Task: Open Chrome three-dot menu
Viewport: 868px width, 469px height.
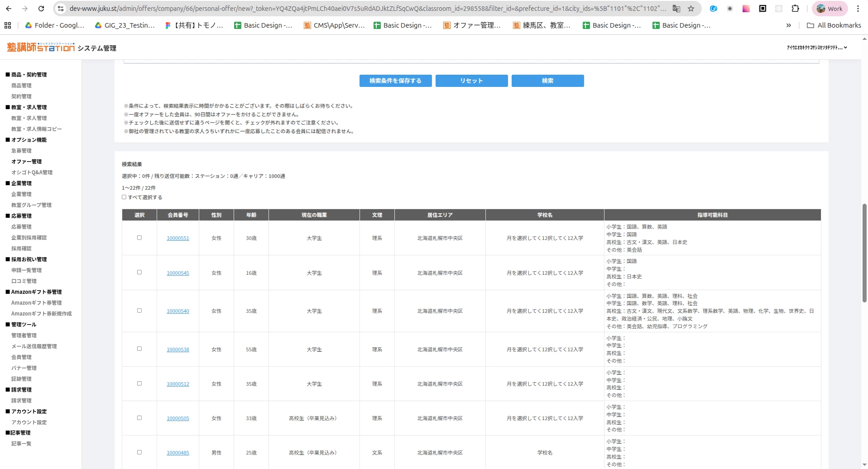Action: point(858,9)
